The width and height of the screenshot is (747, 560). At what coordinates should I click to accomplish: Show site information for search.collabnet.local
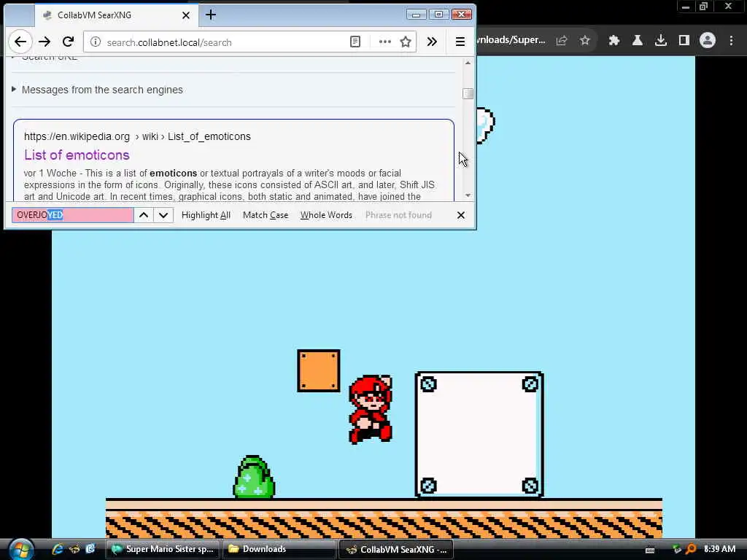[x=96, y=42]
